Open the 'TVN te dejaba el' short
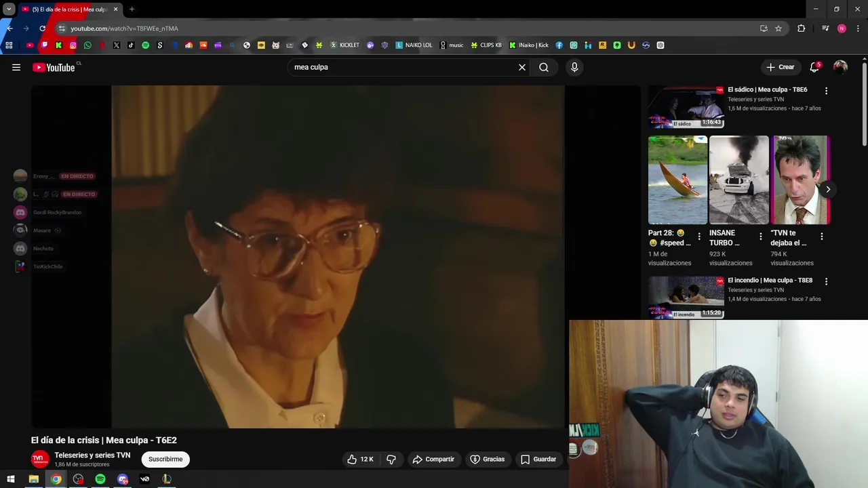Viewport: 868px width, 488px height. (800, 180)
